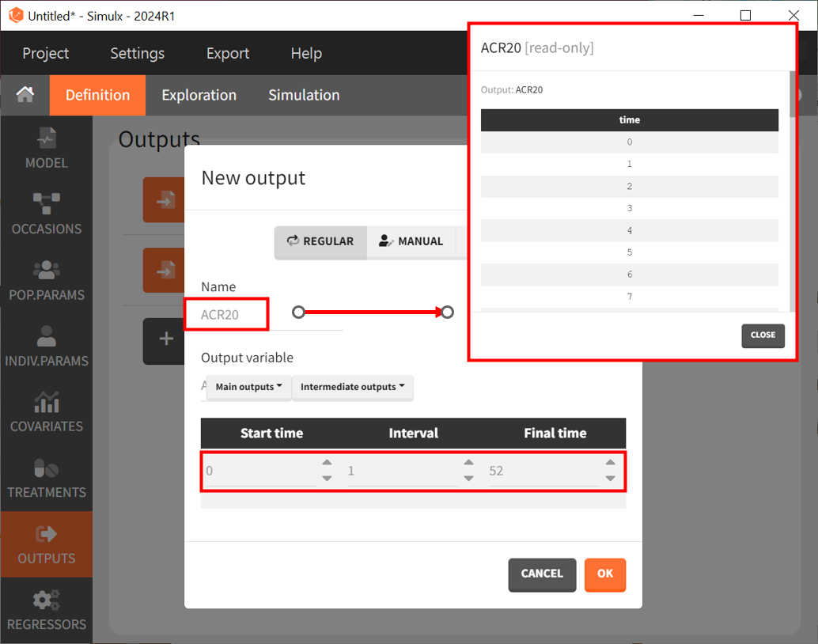Screen dimensions: 818x644
Task: Click the OK button
Action: 604,574
